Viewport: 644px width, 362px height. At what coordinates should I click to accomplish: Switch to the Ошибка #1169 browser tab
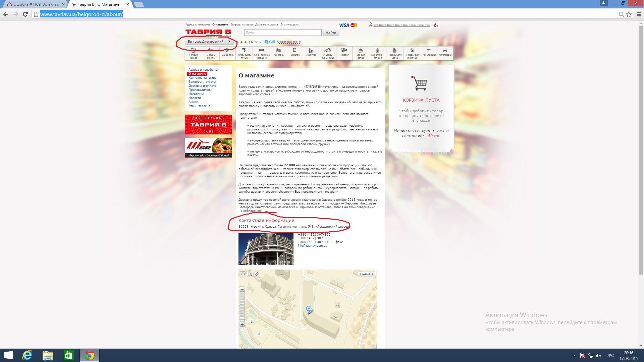tap(36, 4)
